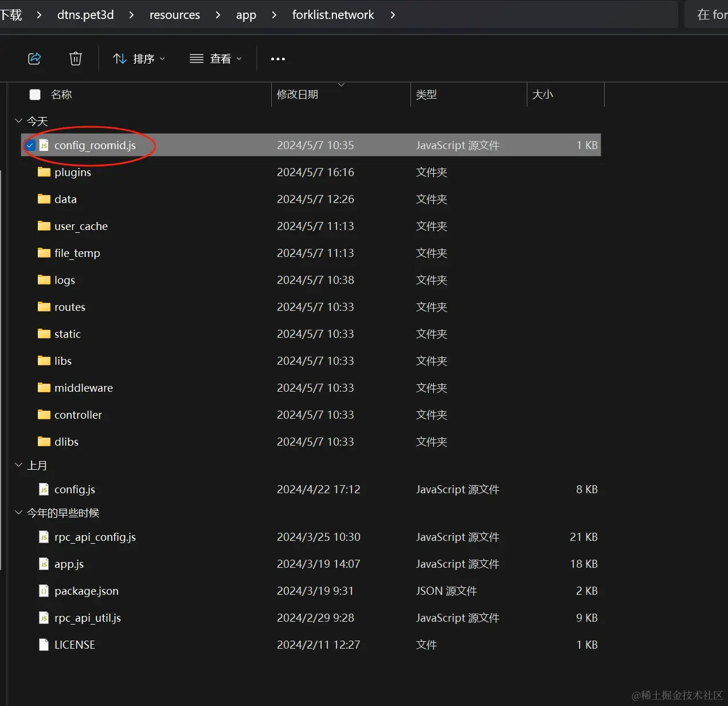
Task: Collapse the 今年的早些时候 group
Action: click(x=18, y=513)
